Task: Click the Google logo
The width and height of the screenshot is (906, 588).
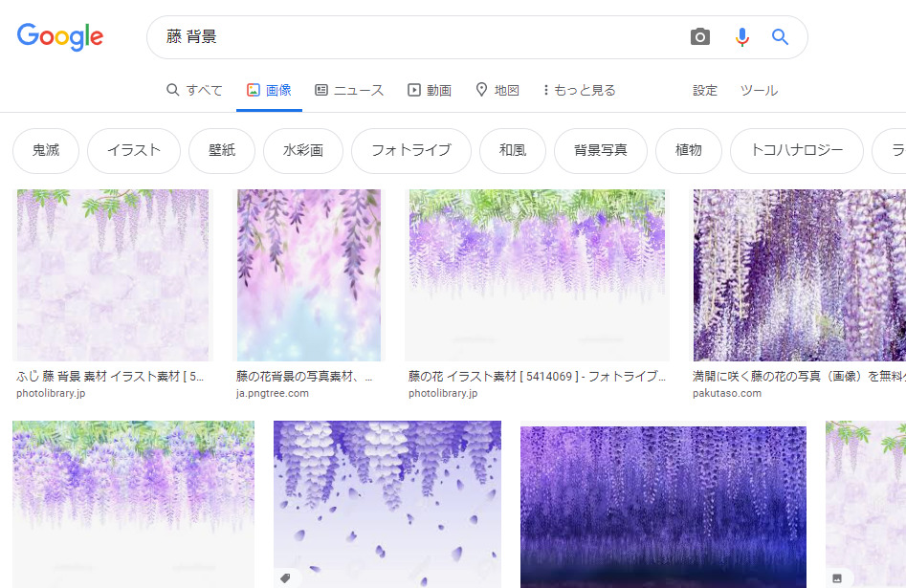Action: (60, 37)
